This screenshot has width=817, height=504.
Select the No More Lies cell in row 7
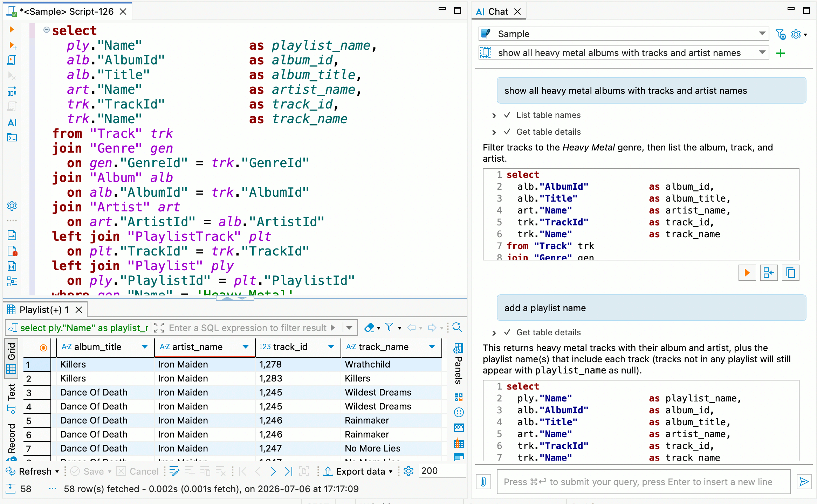(391, 448)
